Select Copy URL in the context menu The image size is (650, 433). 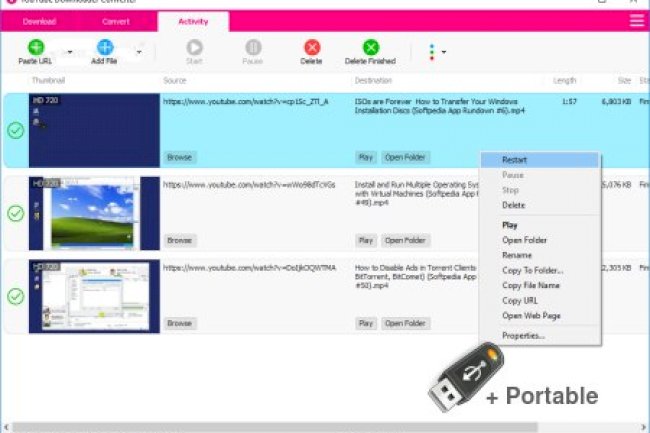[x=519, y=300]
